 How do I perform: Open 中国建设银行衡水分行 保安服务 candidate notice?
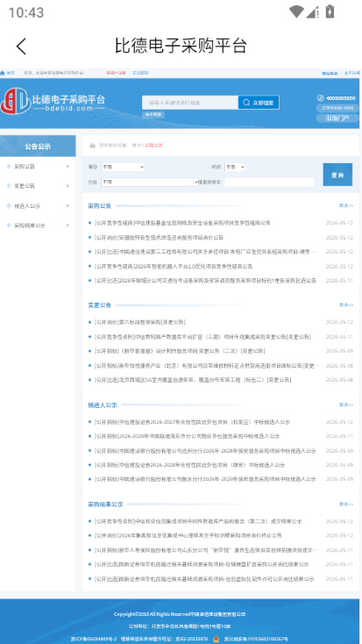point(205,479)
